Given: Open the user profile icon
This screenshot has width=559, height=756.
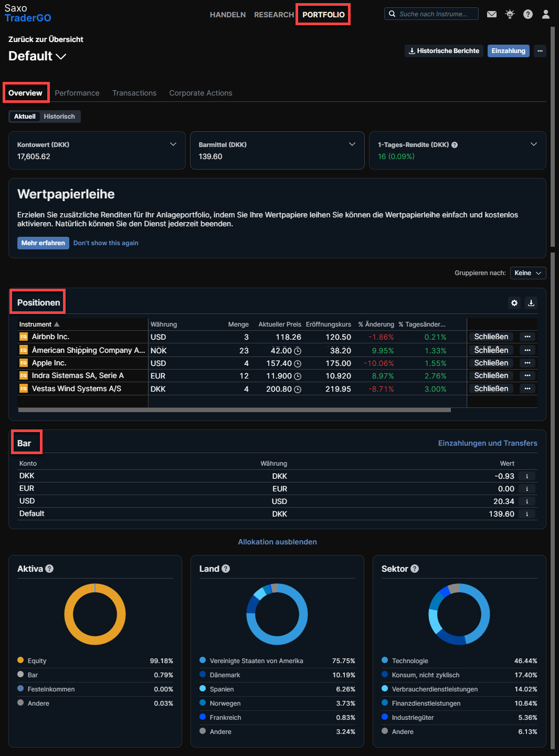Looking at the screenshot, I should point(546,14).
